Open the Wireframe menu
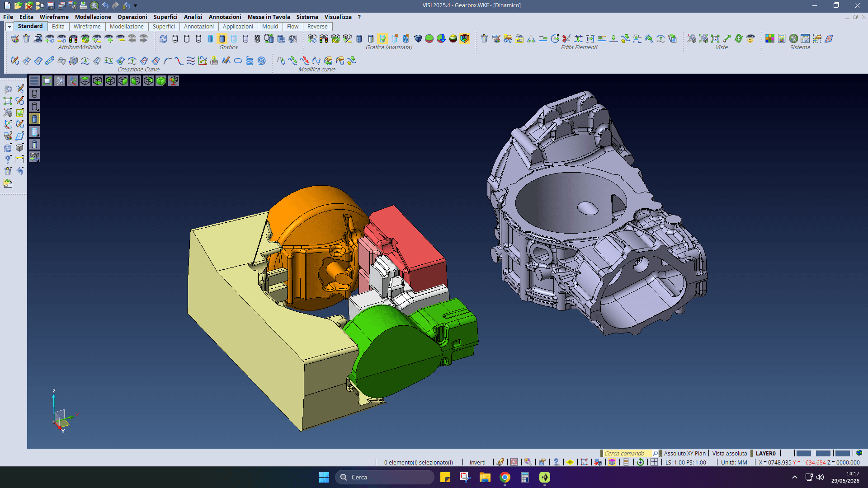868x488 pixels. [54, 17]
